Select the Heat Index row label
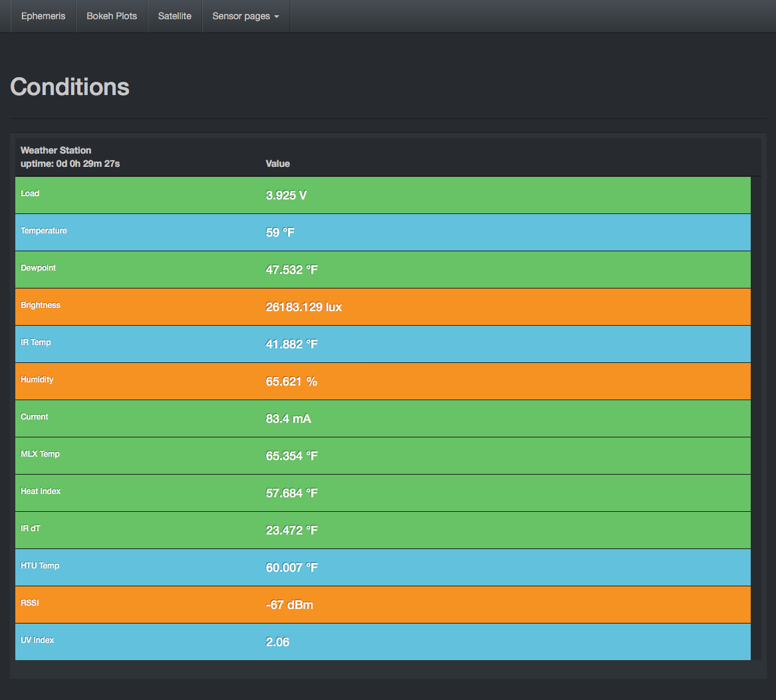776x700 pixels. [41, 491]
